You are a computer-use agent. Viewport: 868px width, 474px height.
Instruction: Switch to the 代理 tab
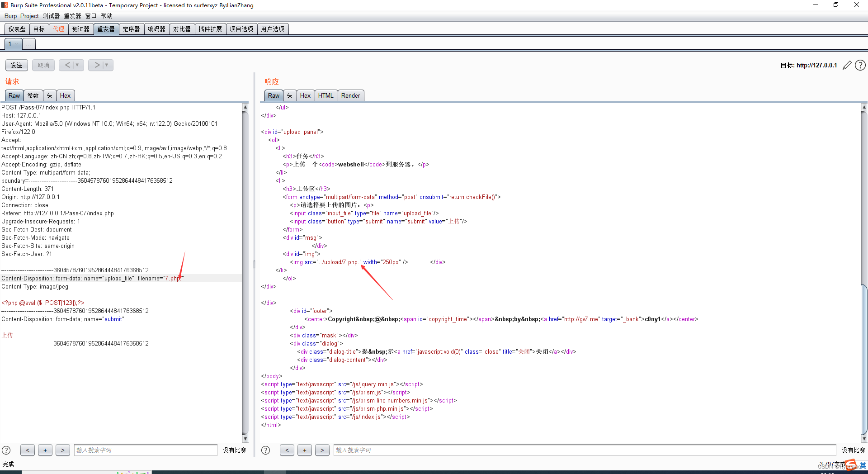(x=58, y=29)
